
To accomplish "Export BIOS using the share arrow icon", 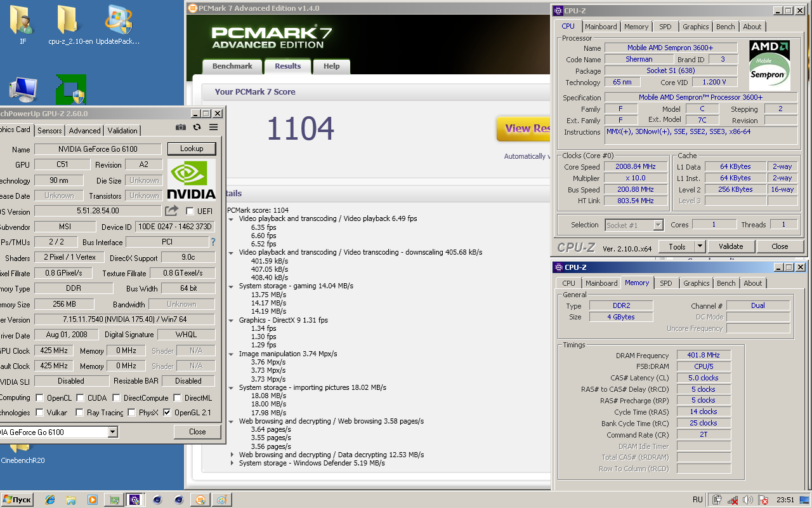I will click(x=172, y=211).
